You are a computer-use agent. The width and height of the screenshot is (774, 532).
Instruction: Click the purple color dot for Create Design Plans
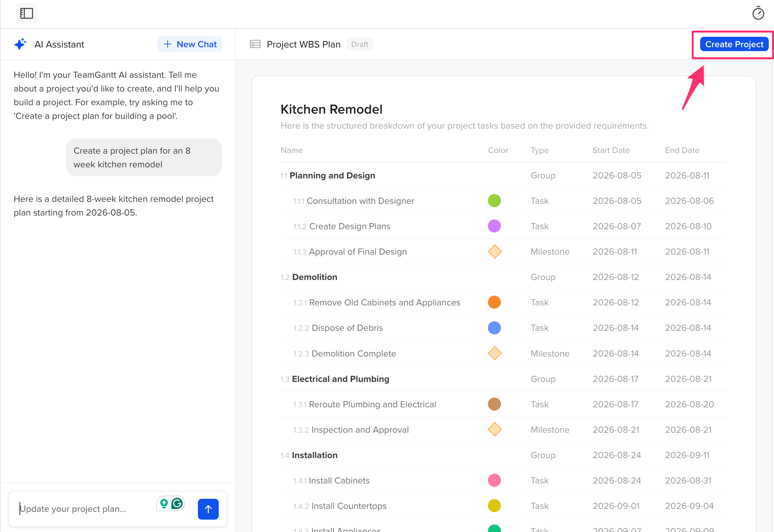coord(494,226)
